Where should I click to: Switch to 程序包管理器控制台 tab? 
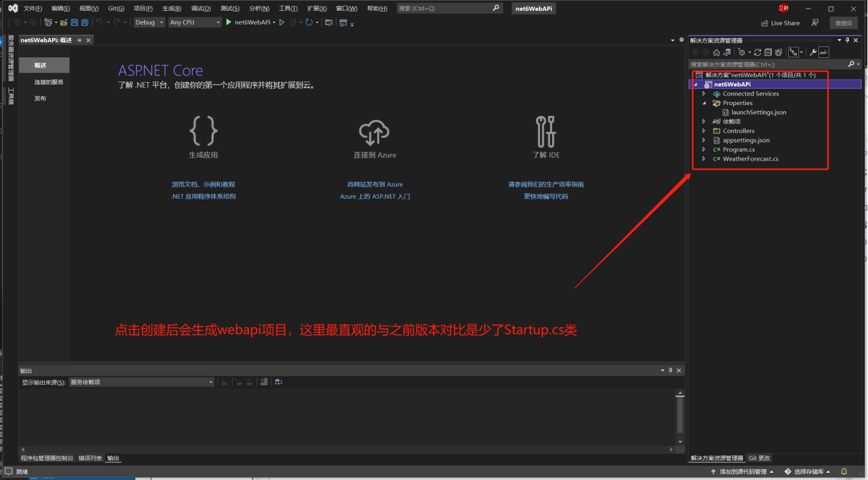click(x=47, y=458)
